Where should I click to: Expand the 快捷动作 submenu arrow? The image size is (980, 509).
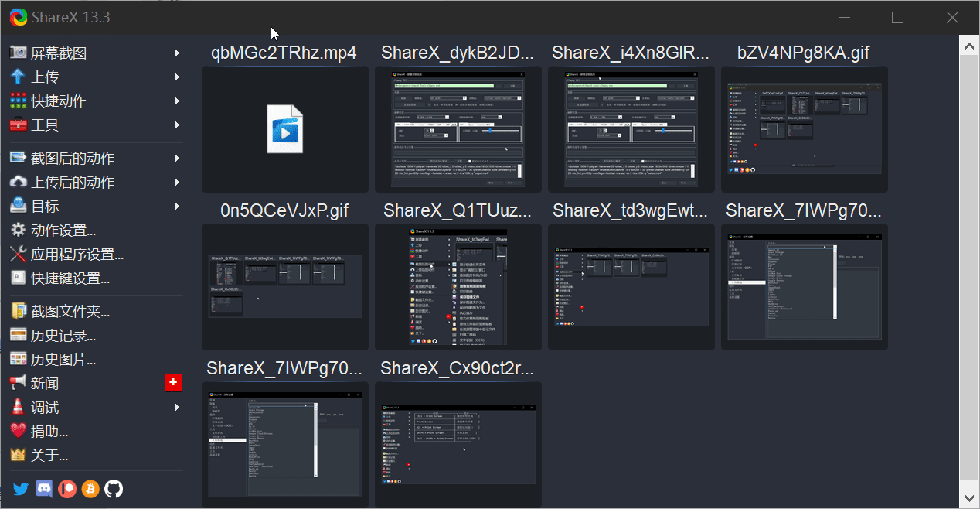(177, 101)
